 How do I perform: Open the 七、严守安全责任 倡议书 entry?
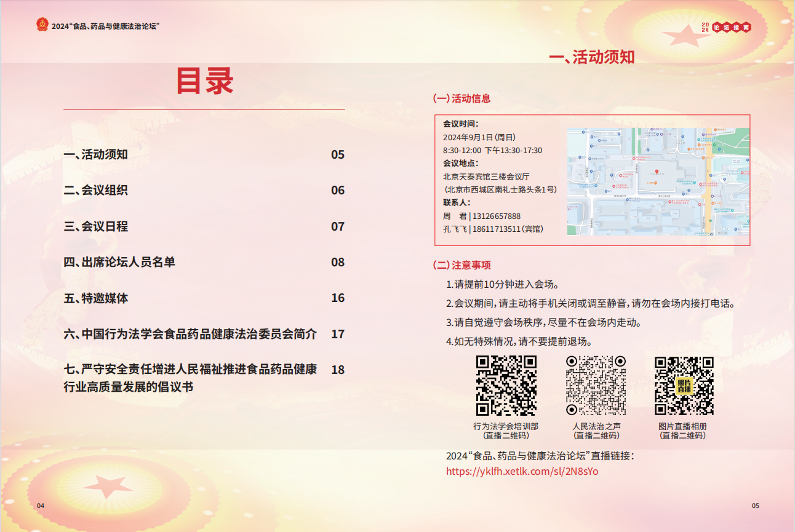coord(190,378)
